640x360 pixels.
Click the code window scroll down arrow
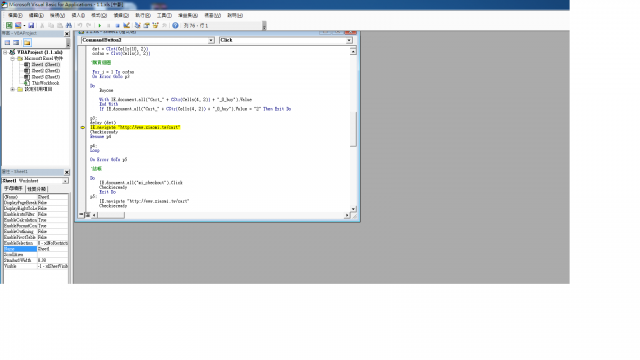click(353, 209)
